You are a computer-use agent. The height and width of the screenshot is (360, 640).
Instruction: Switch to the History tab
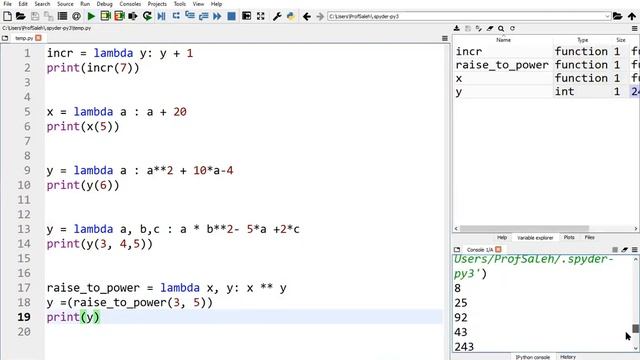568,357
